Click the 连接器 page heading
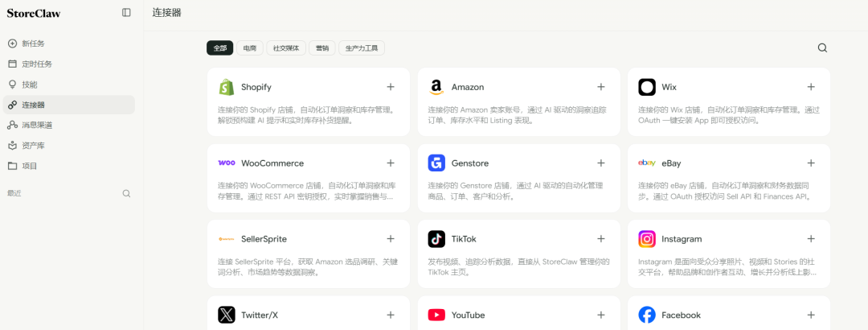This screenshot has width=868, height=330. (166, 12)
